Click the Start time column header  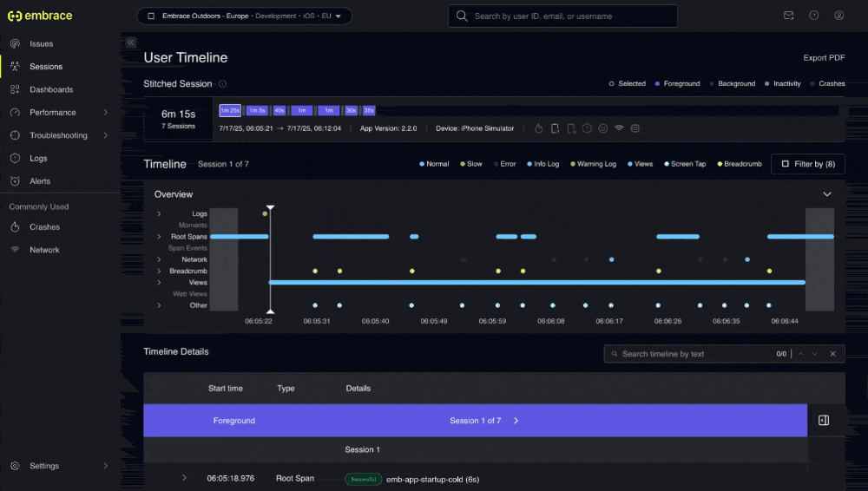tap(226, 389)
